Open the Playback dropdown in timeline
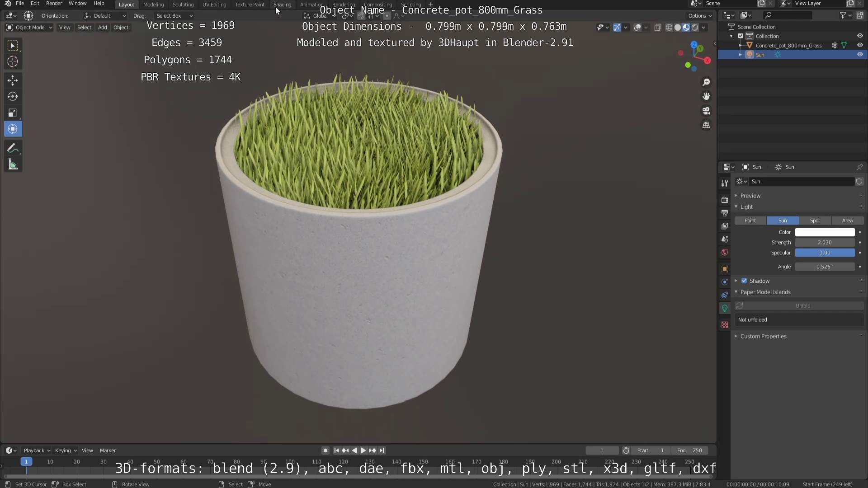 [37, 450]
